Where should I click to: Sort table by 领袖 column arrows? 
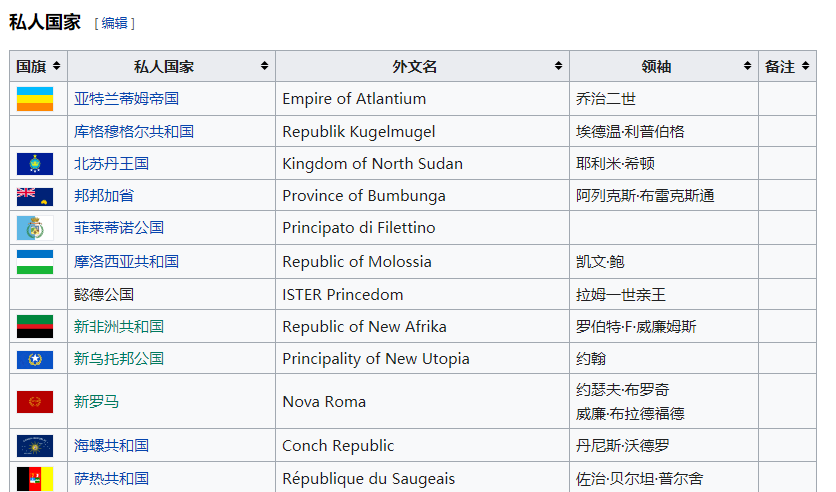point(747,66)
